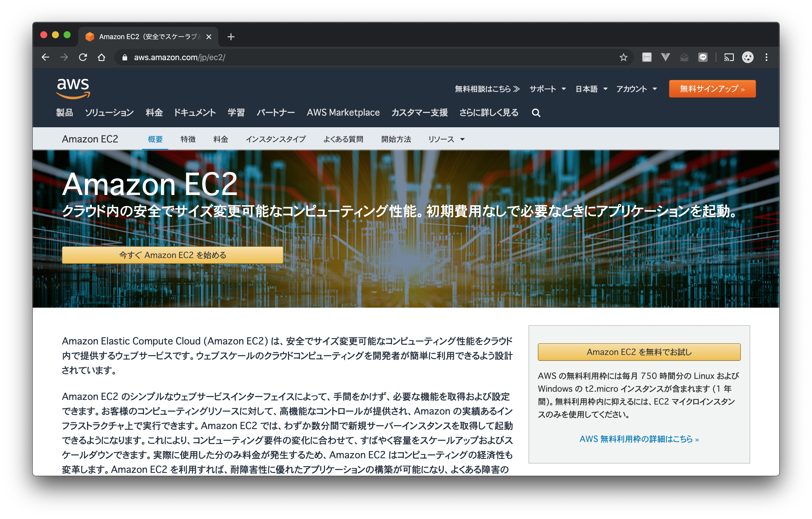Open the dimmed mail extension icon
Image resolution: width=812 pixels, height=519 pixels.
pyautogui.click(x=684, y=58)
